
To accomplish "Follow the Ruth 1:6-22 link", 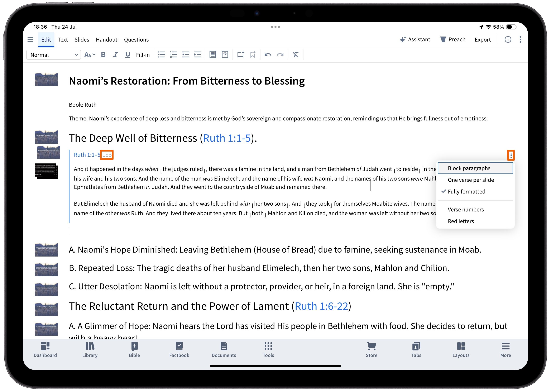I will tap(321, 306).
